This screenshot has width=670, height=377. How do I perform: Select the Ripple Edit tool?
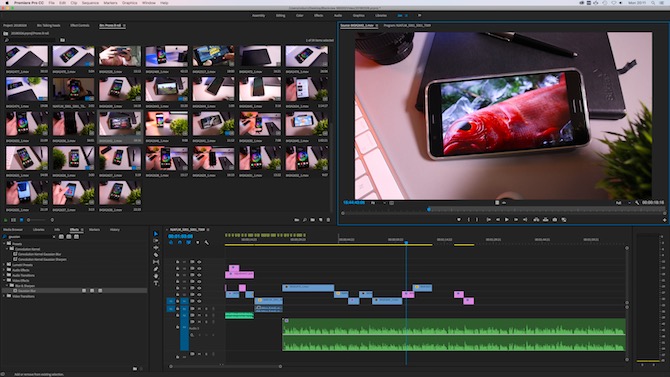156,248
